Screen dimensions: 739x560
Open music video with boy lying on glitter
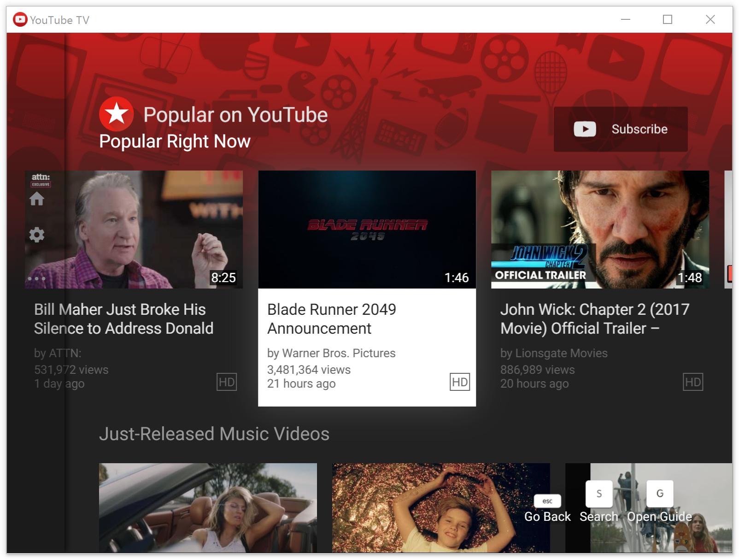441,507
